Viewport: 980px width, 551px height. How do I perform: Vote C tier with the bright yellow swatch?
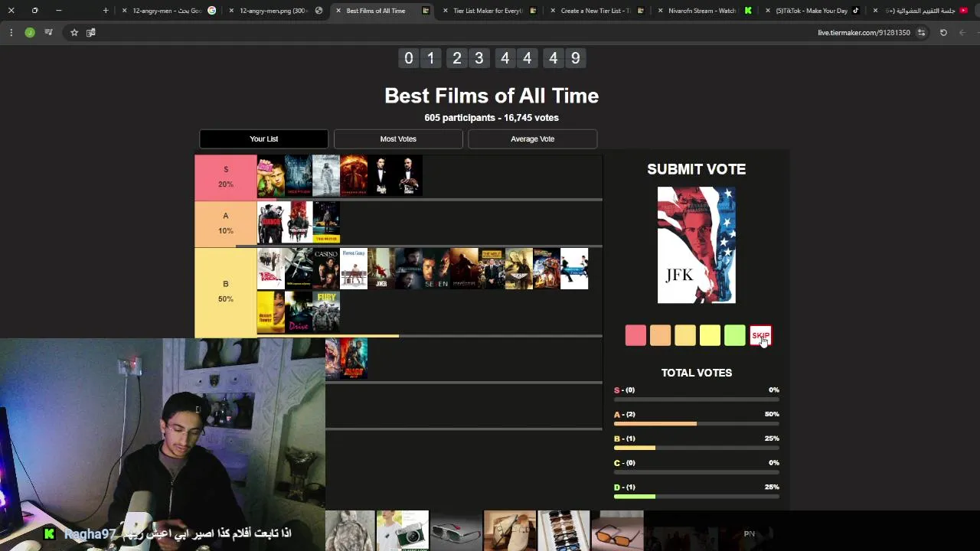(710, 335)
